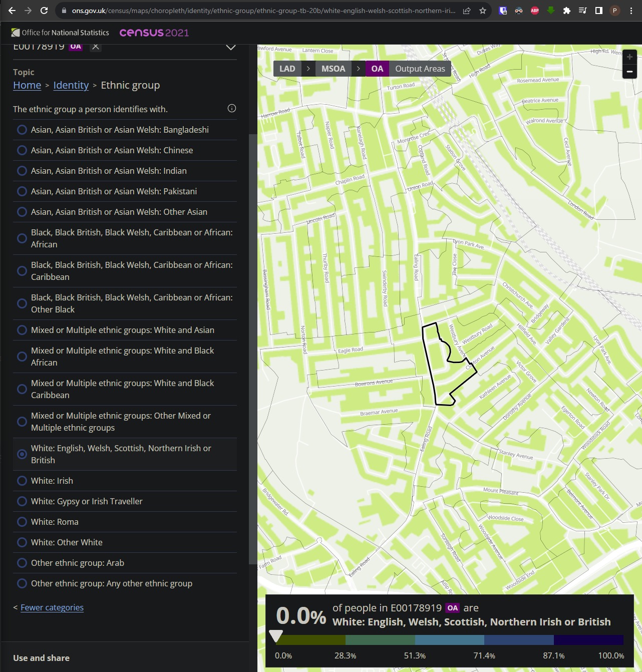
Task: Switch map to MSOA geography level
Action: [333, 69]
